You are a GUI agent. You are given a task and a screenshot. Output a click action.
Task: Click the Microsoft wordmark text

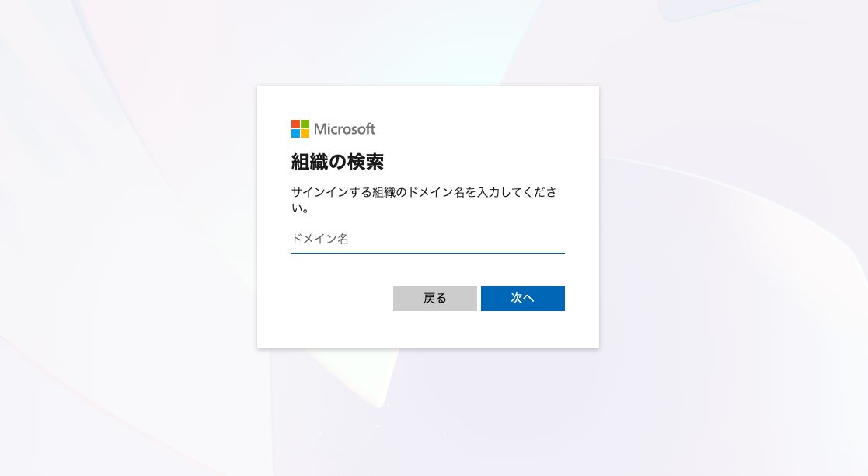click(344, 129)
